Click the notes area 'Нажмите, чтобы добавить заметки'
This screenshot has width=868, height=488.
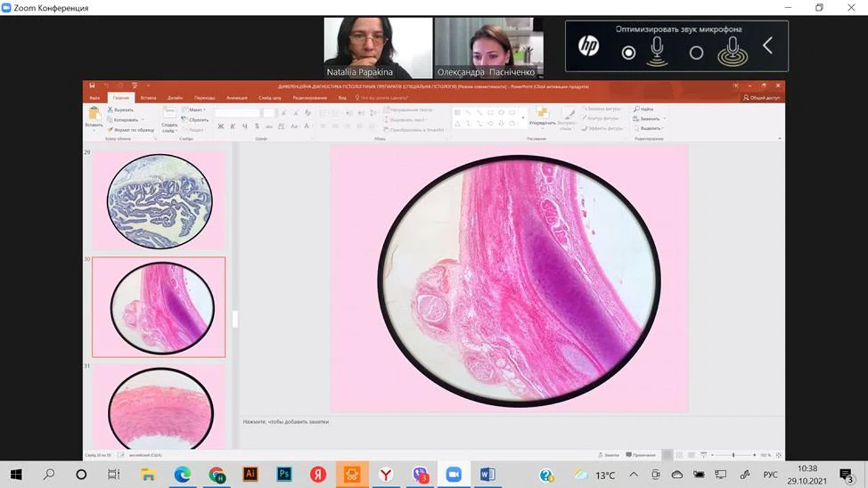(x=285, y=422)
